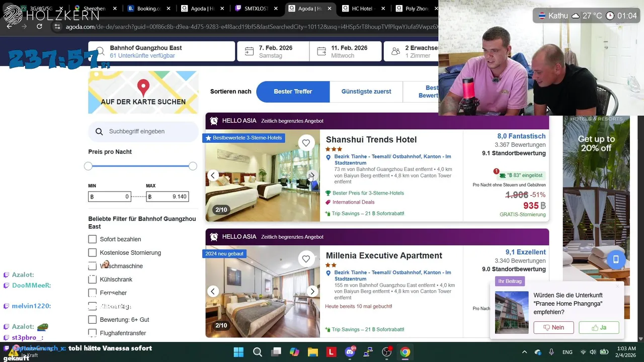Click the floating blue mobile phone icon
Viewport: 644px width, 362px height.
tap(615, 259)
